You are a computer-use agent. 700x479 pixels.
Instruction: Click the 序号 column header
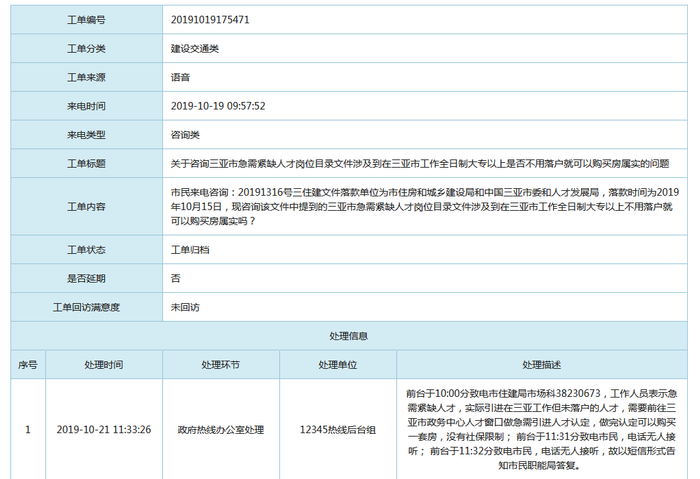point(28,365)
